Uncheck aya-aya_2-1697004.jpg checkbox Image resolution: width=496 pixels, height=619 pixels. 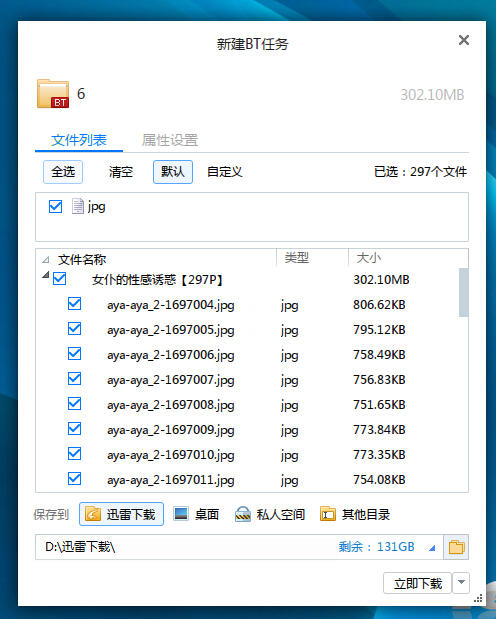pyautogui.click(x=75, y=304)
